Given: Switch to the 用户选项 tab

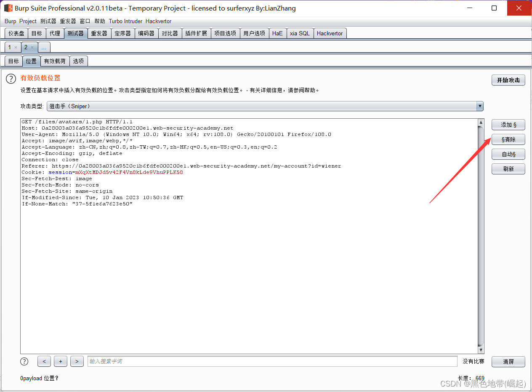Looking at the screenshot, I should (254, 33).
